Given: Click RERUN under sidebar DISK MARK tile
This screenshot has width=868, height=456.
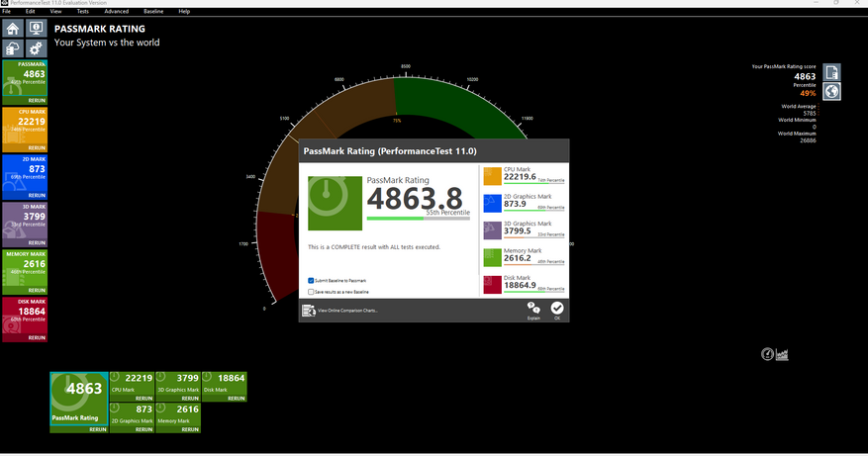Looking at the screenshot, I should click(x=37, y=337).
